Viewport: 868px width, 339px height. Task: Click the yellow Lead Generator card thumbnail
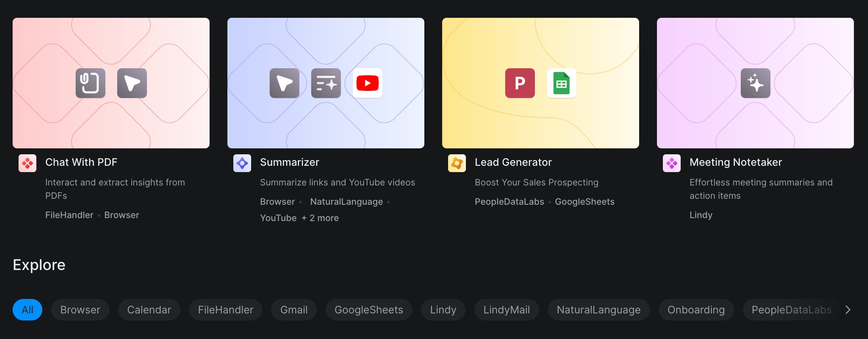click(540, 83)
